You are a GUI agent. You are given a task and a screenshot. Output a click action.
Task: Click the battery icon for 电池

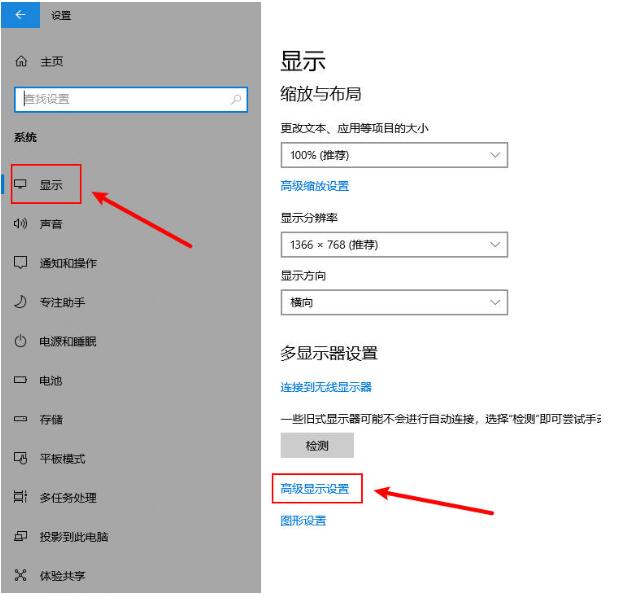tap(20, 380)
